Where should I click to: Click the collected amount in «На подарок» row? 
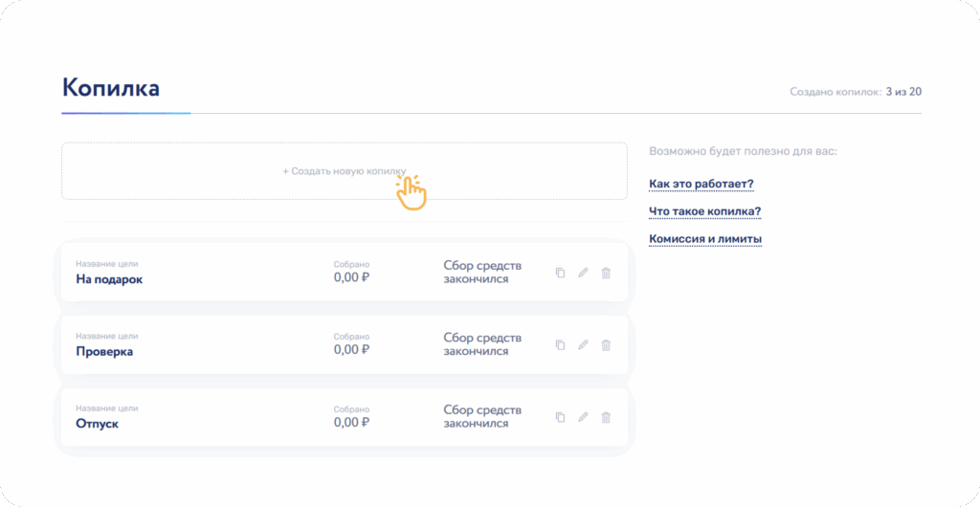pyautogui.click(x=351, y=277)
